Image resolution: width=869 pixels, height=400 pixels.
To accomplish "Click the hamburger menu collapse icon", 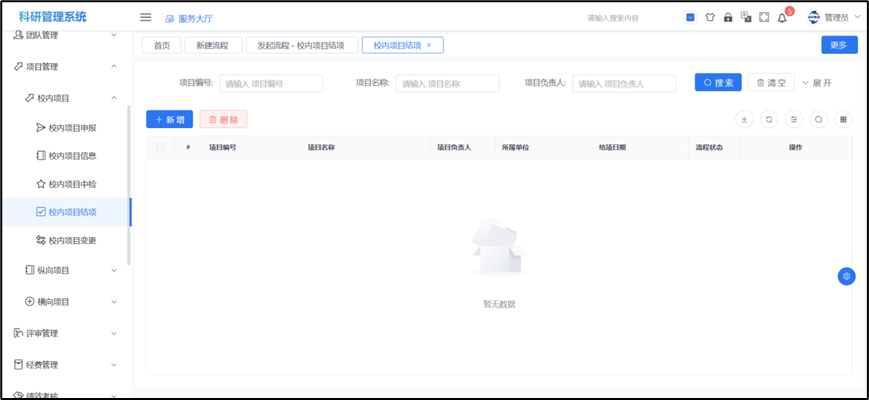I will (146, 17).
